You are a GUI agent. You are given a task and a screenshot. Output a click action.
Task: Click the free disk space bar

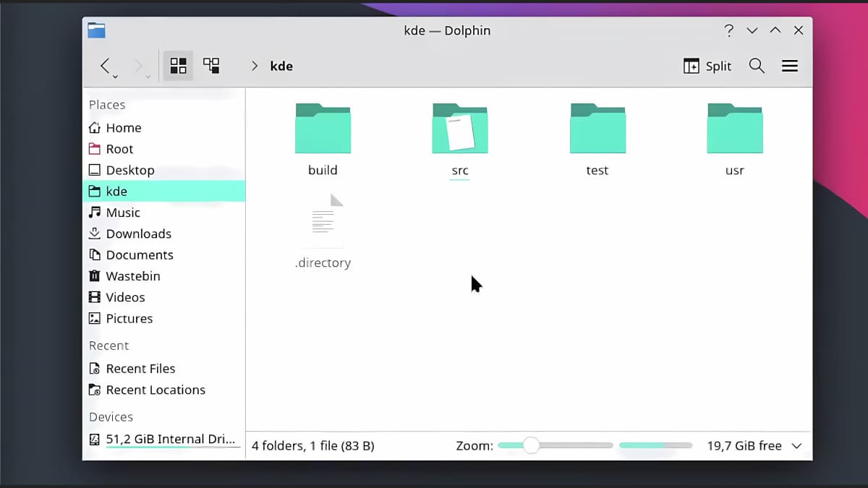pyautogui.click(x=656, y=445)
